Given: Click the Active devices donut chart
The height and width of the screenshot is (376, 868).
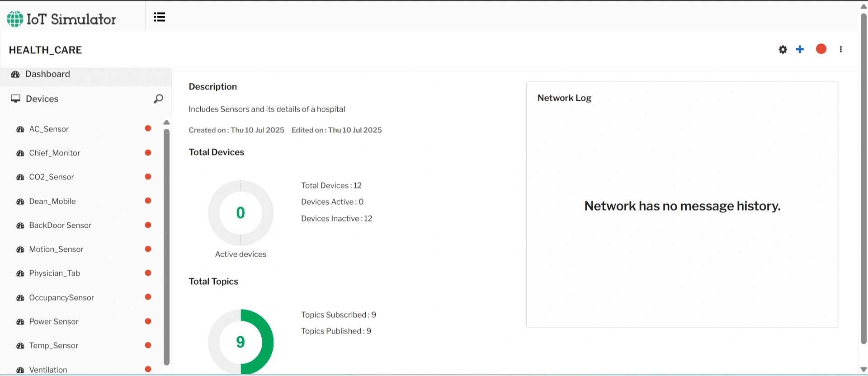Looking at the screenshot, I should pyautogui.click(x=241, y=213).
